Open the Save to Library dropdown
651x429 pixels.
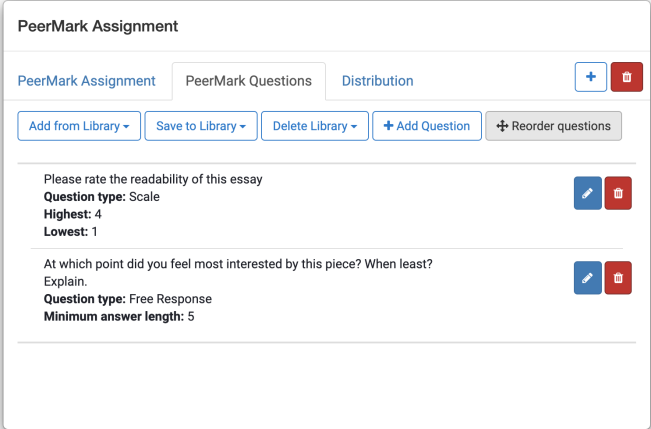tap(201, 126)
